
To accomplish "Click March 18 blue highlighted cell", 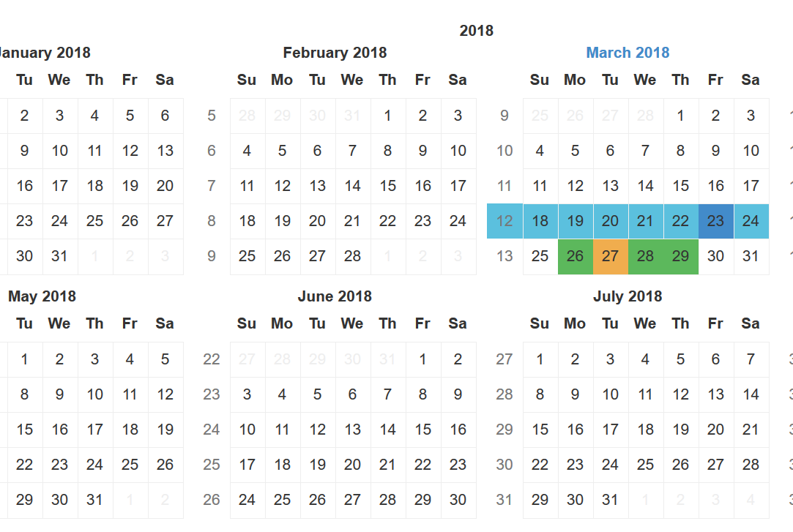I will coord(540,221).
